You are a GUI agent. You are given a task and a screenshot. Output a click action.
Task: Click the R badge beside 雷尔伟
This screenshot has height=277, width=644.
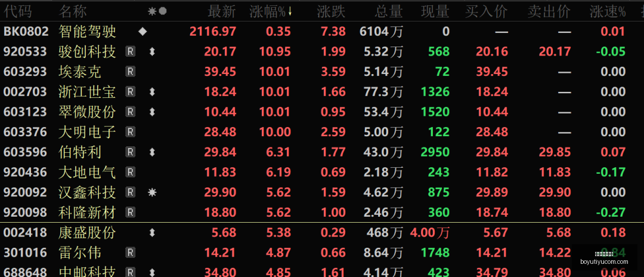[130, 253]
